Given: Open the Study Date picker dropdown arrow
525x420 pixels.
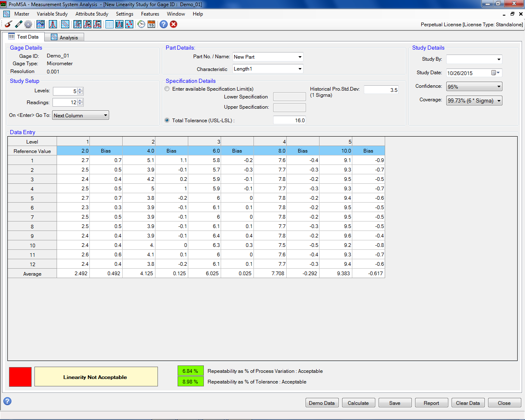Looking at the screenshot, I should pos(498,73).
